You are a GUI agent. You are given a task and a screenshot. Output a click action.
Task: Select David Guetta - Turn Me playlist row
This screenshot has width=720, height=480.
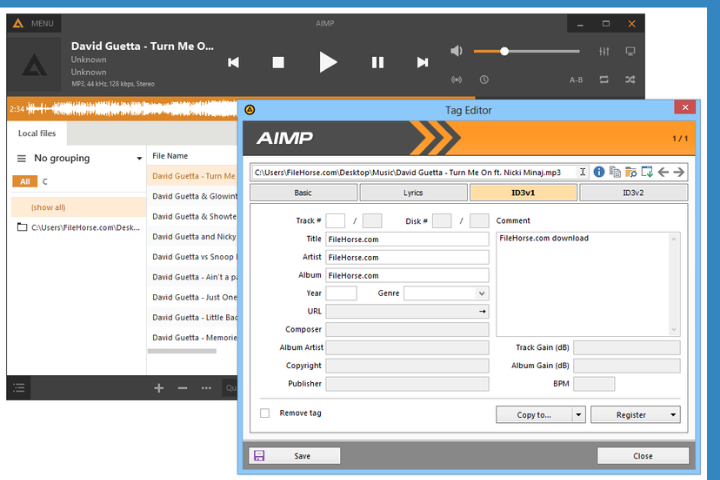[192, 176]
